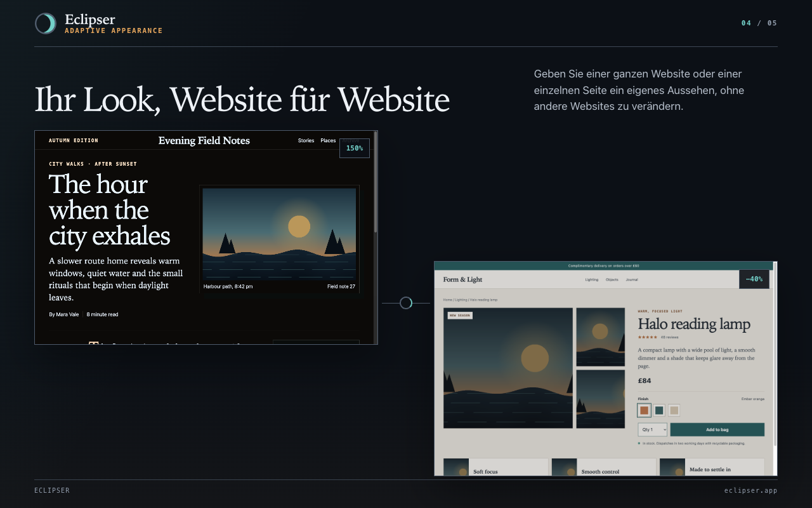This screenshot has height=508, width=812.
Task: Click the '04 / 05' slide counter
Action: [x=759, y=23]
